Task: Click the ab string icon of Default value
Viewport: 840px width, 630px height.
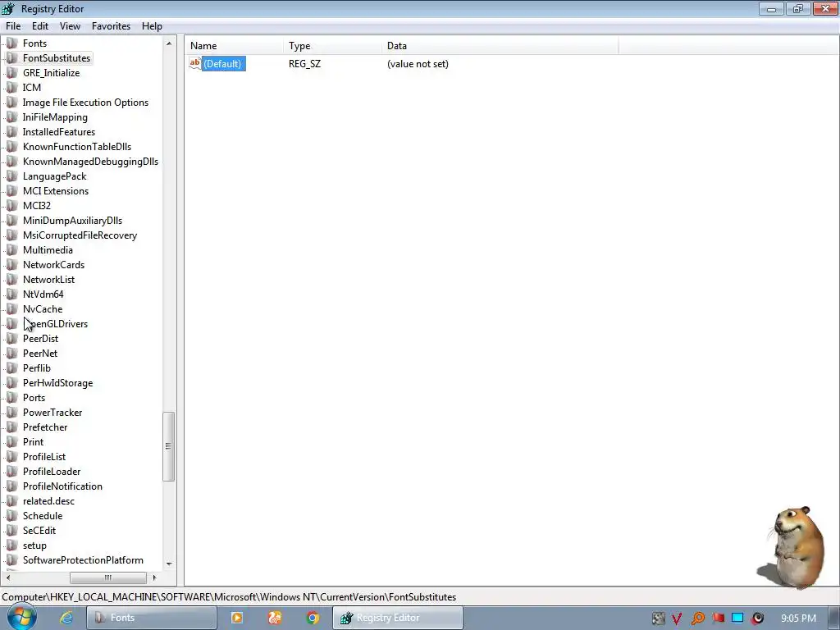Action: (195, 63)
